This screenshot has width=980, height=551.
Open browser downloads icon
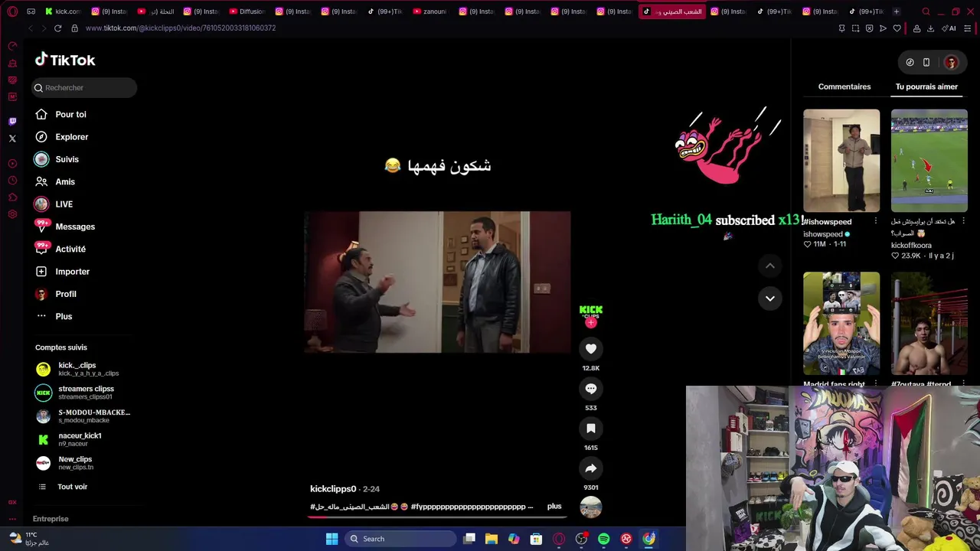pyautogui.click(x=930, y=28)
